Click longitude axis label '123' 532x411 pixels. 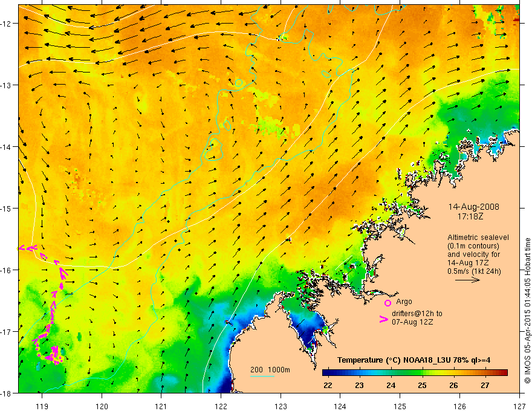tap(281, 406)
